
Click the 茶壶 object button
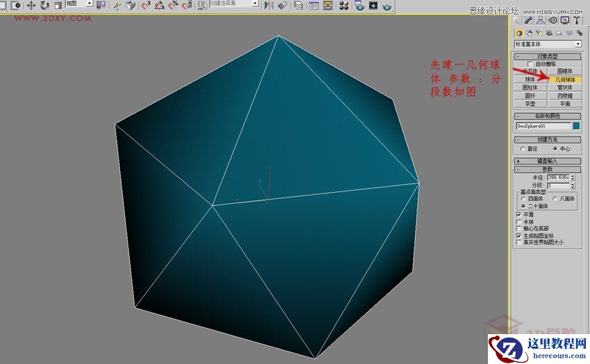(x=530, y=104)
